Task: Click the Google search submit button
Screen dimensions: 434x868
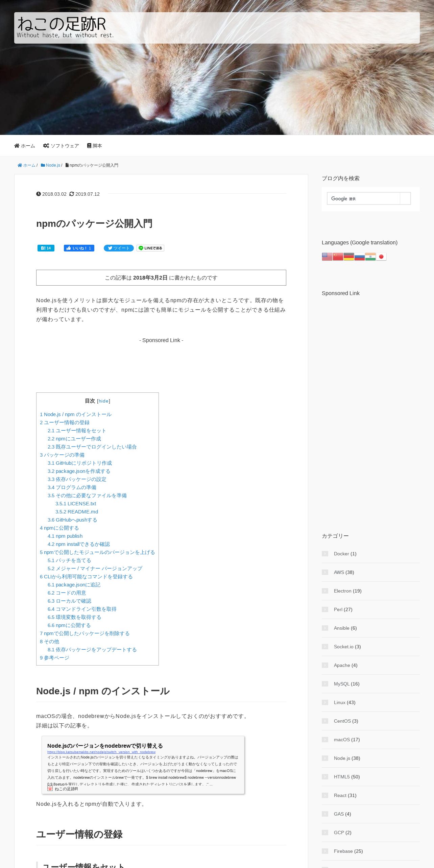Action: pos(405,198)
